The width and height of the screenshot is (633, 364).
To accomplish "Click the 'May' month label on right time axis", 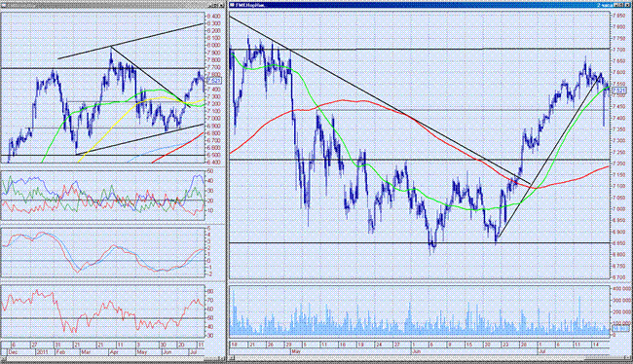I will click(295, 351).
